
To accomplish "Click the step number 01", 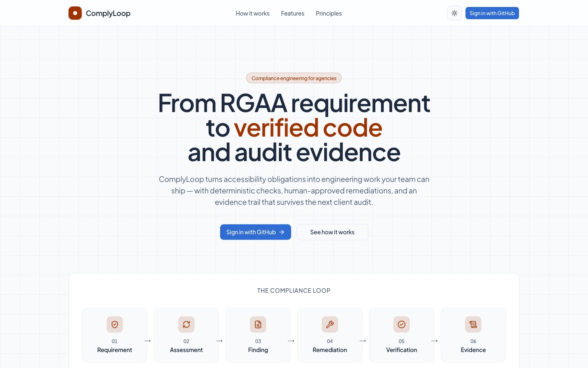I will click(115, 341).
